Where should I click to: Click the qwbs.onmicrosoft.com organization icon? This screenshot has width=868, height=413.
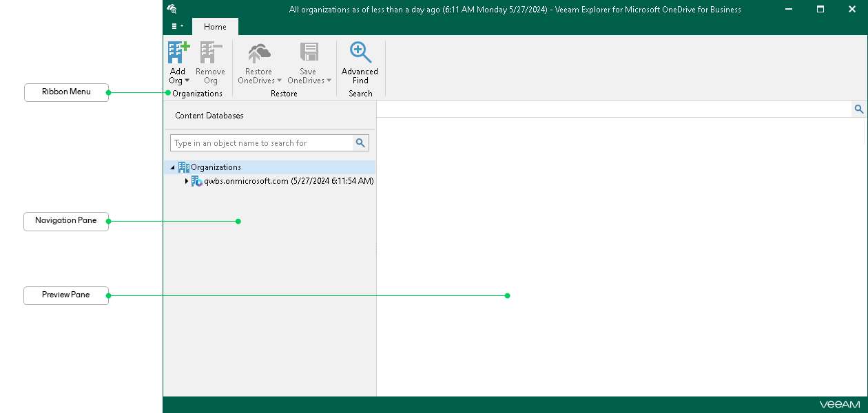point(198,181)
